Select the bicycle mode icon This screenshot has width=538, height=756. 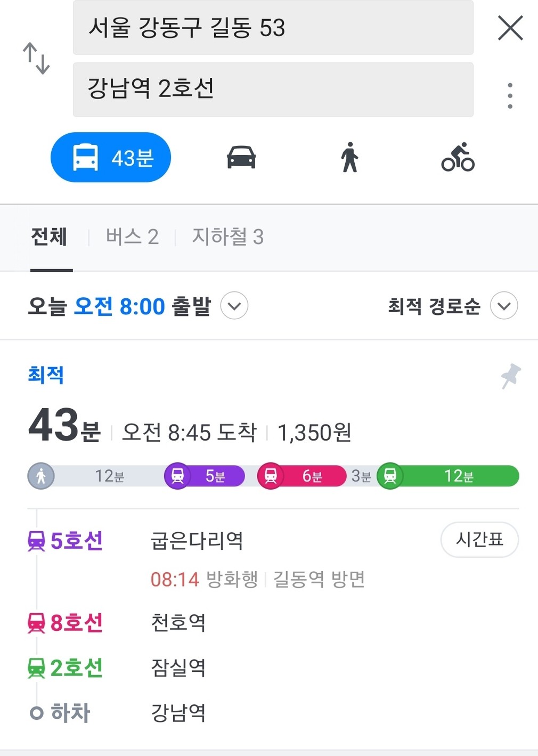(458, 157)
